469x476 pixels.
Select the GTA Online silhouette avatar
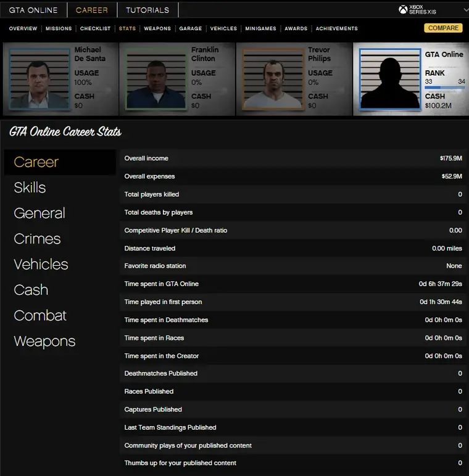[x=389, y=80]
